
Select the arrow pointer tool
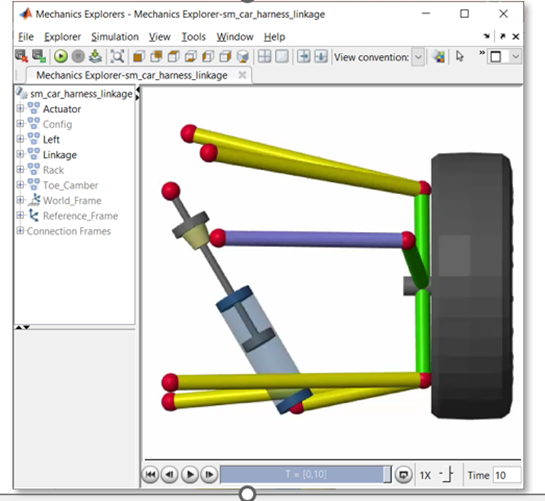459,56
